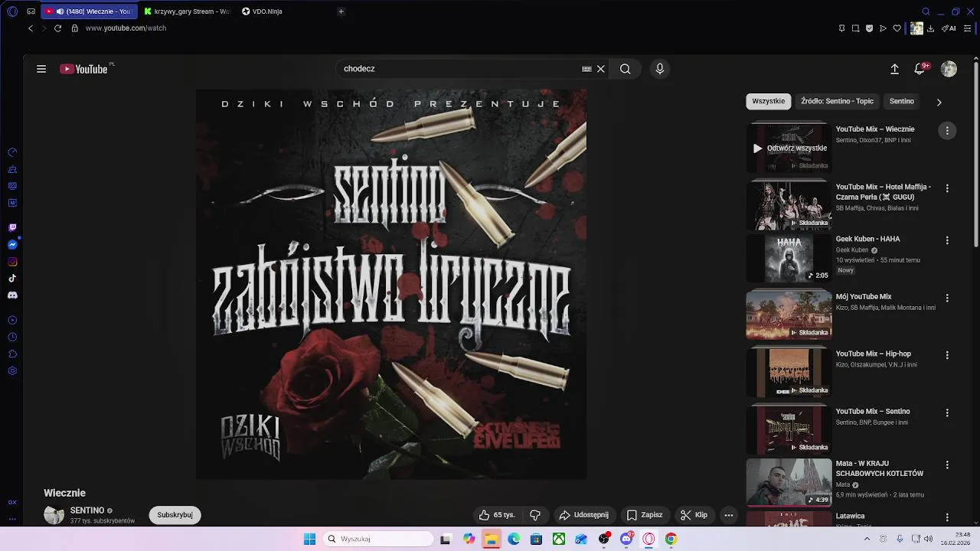Open the Opera snapshot tool icon
This screenshot has height=551, width=980.
click(x=855, y=28)
